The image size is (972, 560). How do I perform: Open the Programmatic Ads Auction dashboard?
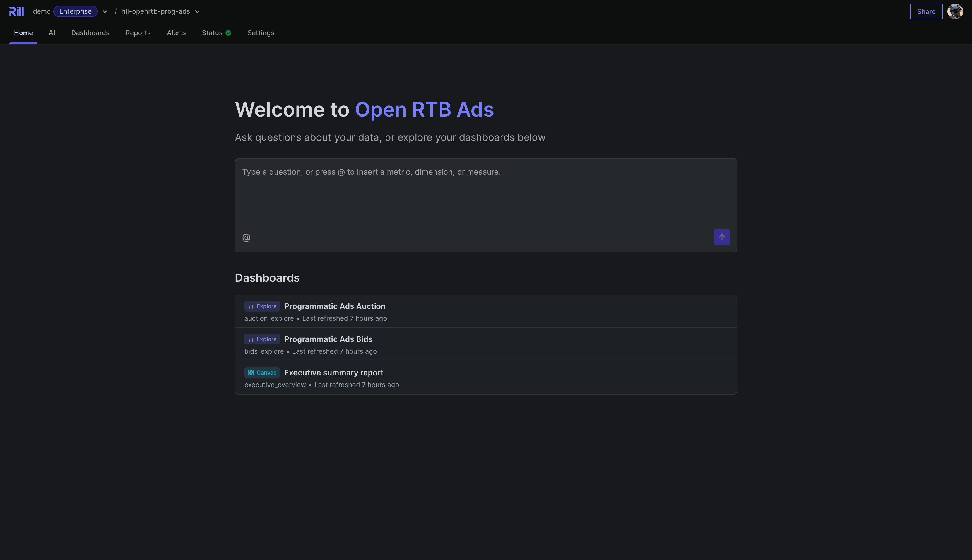[335, 306]
